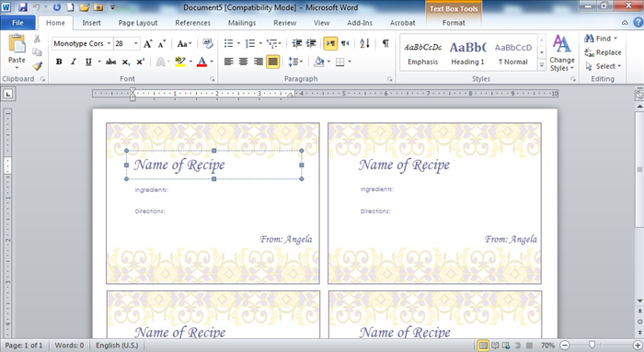Open the Numbering list dropdown arrow
This screenshot has width=644, height=352.
[x=260, y=43]
